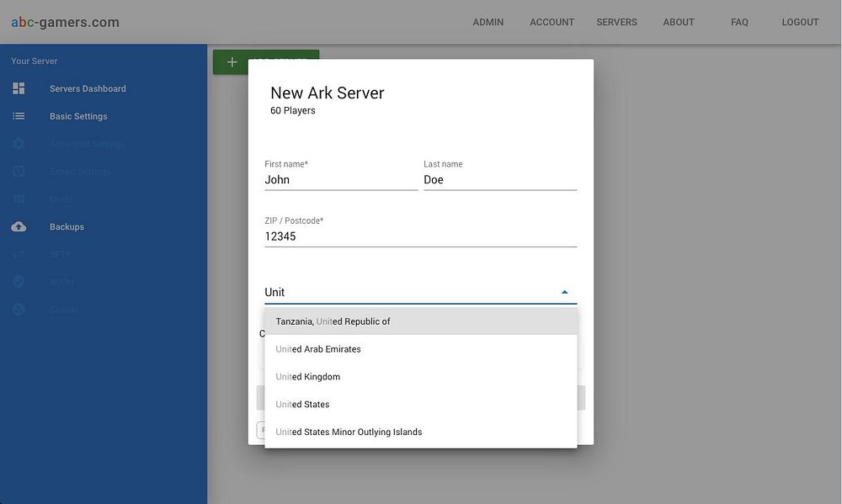Click the faded Advanced Settings gear icon

click(19, 144)
